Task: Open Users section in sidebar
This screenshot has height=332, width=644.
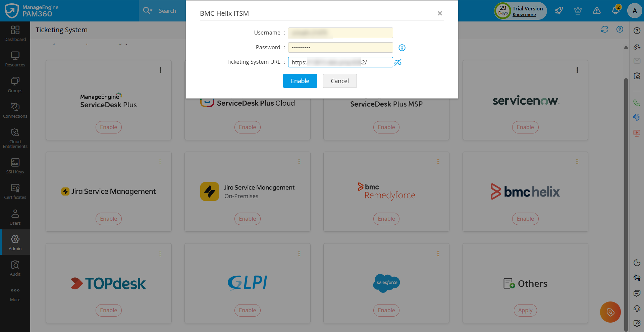Action: (15, 217)
